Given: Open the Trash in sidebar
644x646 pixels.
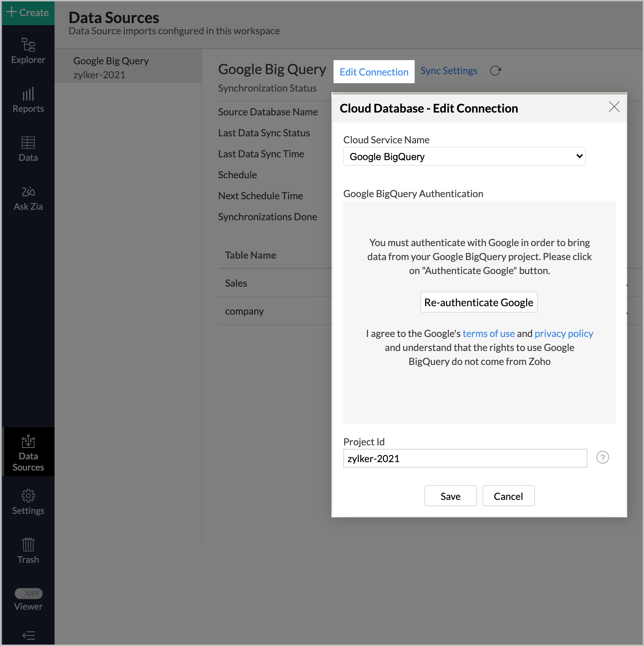Looking at the screenshot, I should point(28,551).
